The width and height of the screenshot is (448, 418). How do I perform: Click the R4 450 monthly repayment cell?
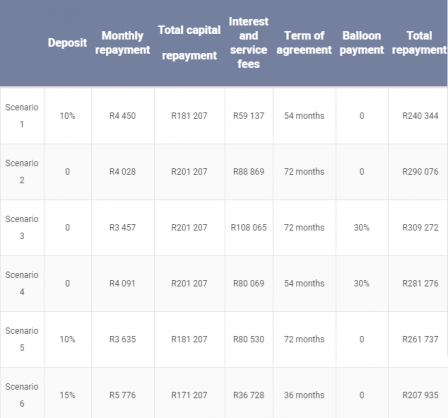[122, 116]
